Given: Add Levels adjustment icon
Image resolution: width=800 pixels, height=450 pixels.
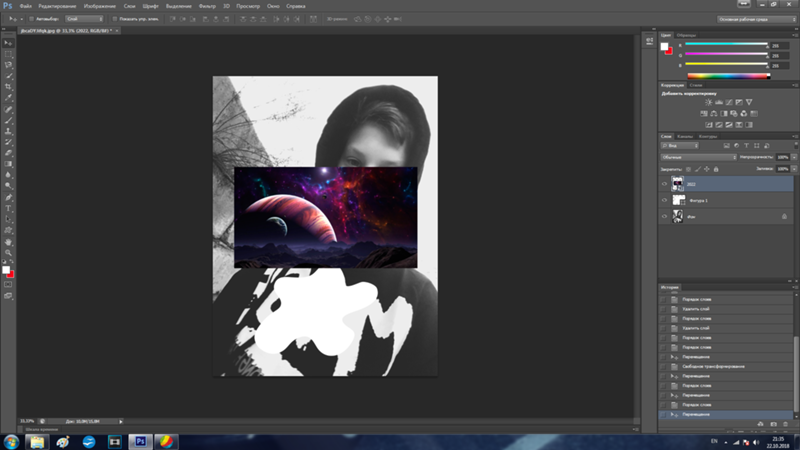Looking at the screenshot, I should (x=719, y=103).
